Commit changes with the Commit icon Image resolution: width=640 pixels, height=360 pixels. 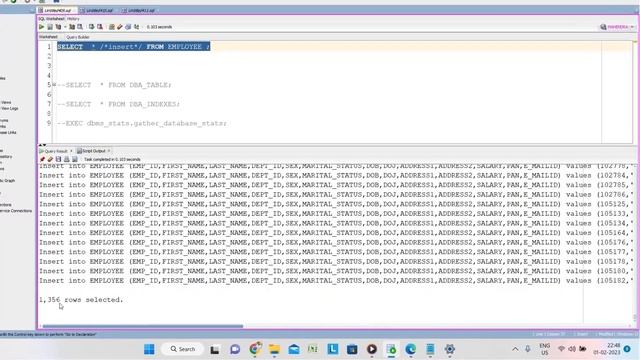pyautogui.click(x=91, y=27)
